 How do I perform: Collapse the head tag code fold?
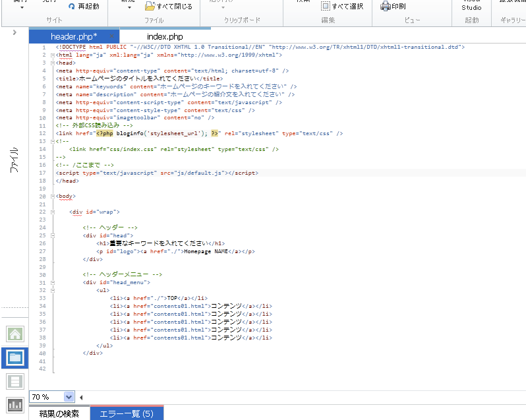point(52,63)
